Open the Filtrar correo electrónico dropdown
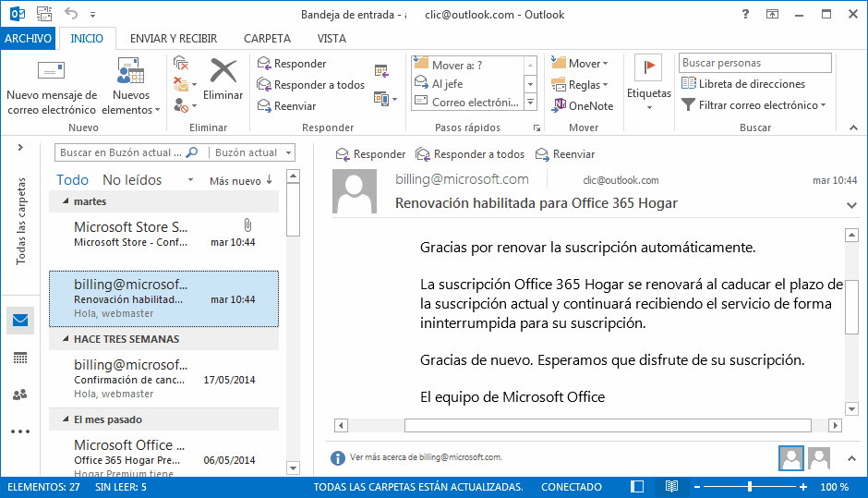 753,104
